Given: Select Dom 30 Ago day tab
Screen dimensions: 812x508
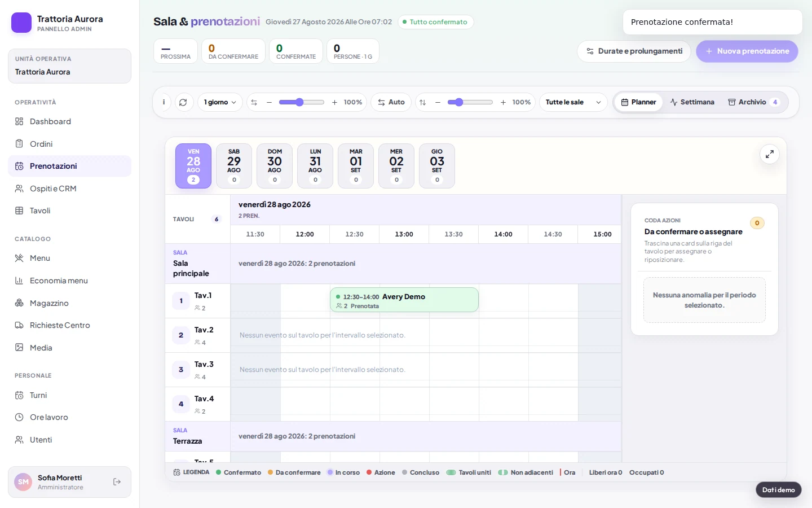Looking at the screenshot, I should tap(275, 166).
